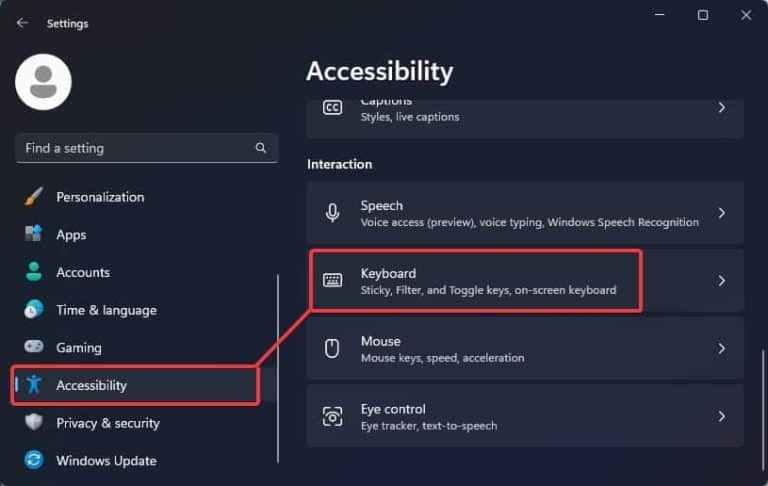
Task: Click the Personalization paintbrush icon
Action: coord(34,197)
